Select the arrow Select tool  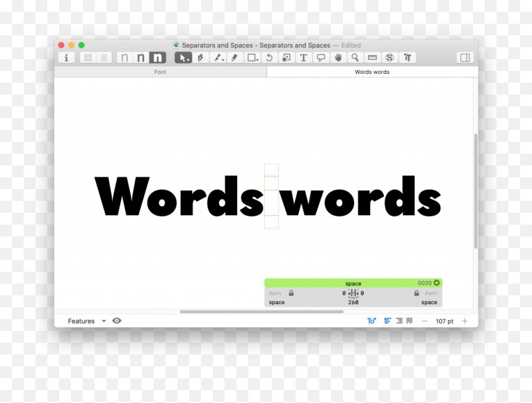pyautogui.click(x=183, y=58)
